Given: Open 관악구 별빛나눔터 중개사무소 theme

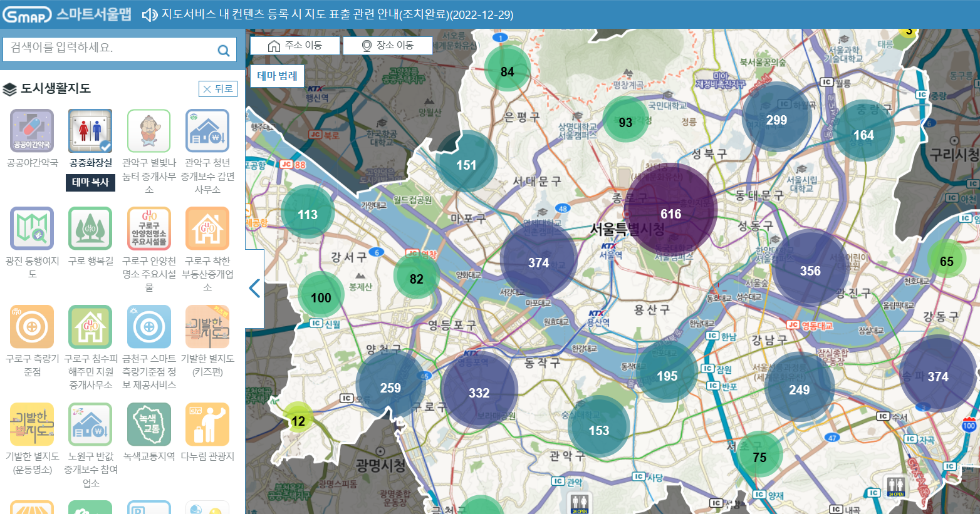Looking at the screenshot, I should tap(149, 130).
